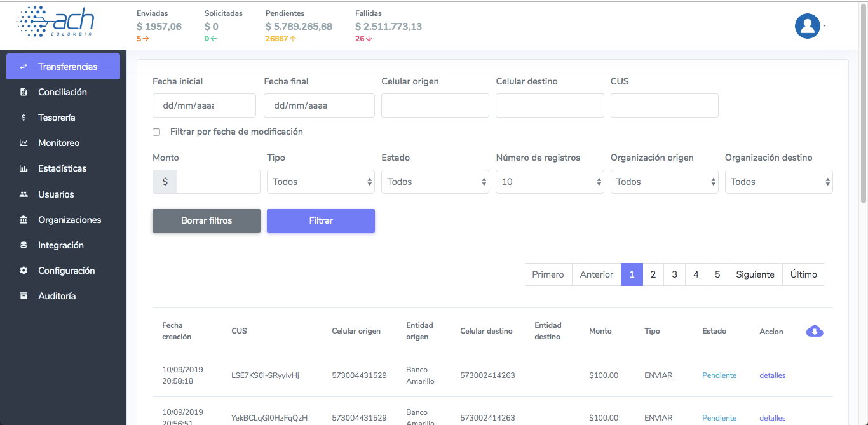Click the Fecha creación column header

pyautogui.click(x=177, y=331)
